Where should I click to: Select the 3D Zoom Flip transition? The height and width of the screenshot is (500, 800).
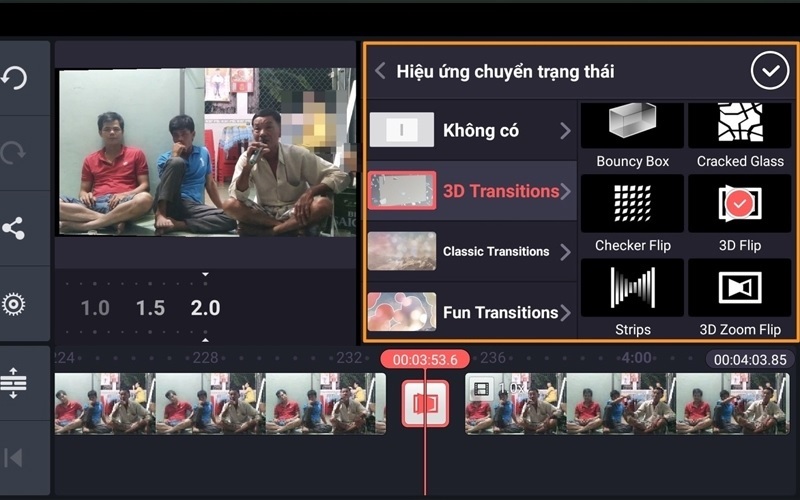[x=740, y=298]
